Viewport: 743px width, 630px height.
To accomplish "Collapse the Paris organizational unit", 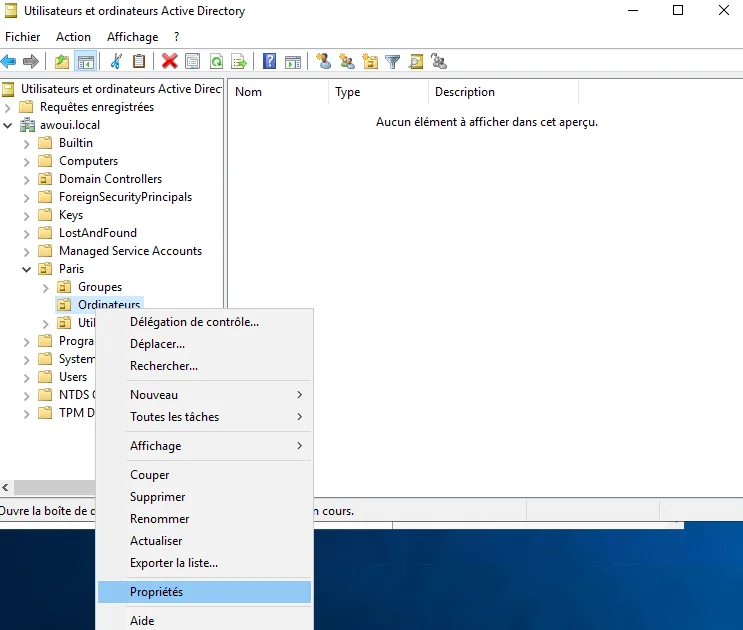I will point(27,270).
